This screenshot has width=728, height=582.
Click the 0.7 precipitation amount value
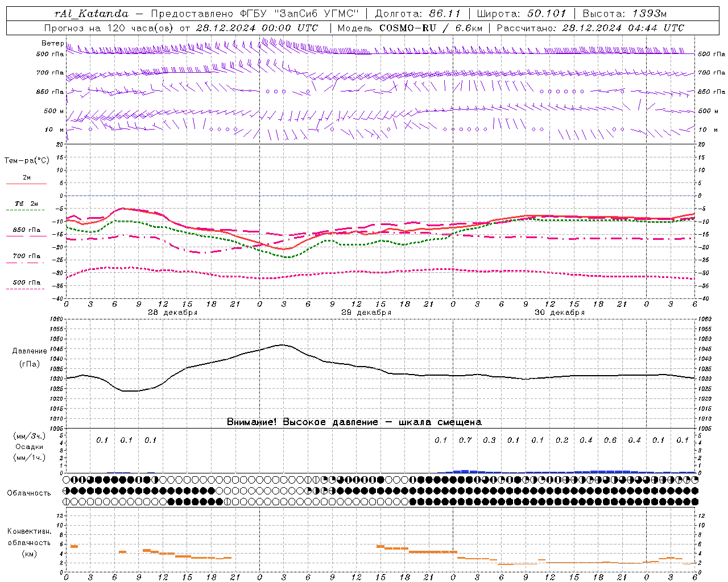(x=465, y=440)
